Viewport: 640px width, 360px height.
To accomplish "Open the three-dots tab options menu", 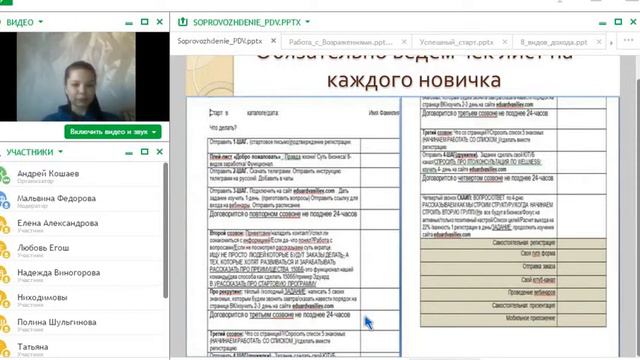I will tap(629, 40).
